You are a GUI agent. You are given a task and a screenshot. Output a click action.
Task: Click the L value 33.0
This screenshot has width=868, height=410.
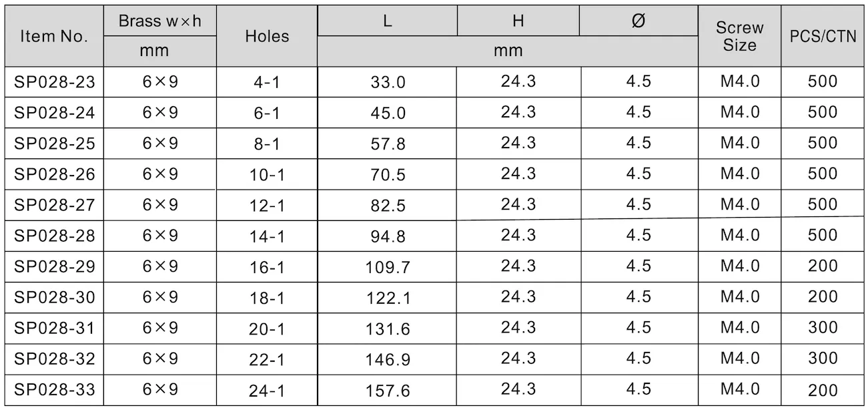click(388, 83)
